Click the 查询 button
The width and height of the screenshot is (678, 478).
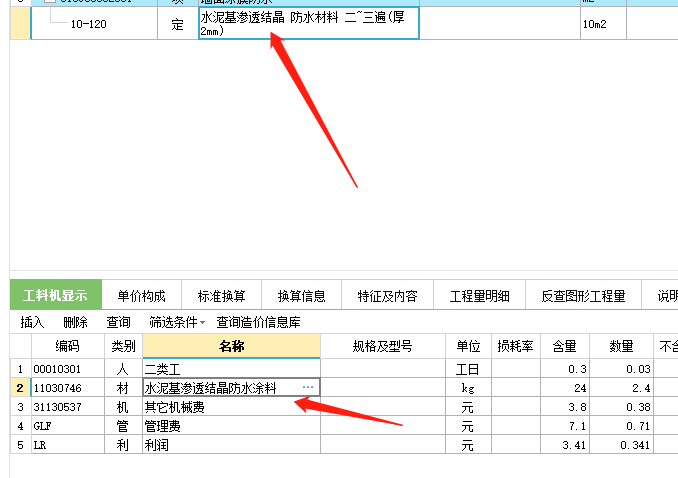point(118,322)
